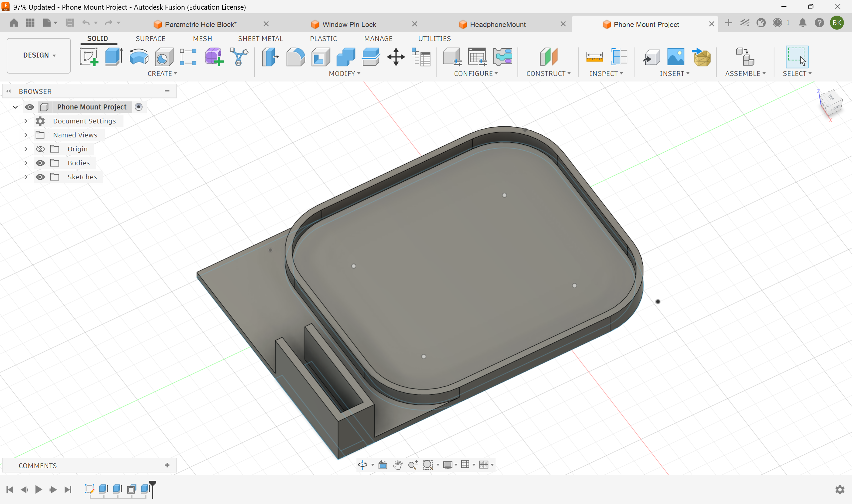Open the HeadphoneMount document tab
852x504 pixels.
(498, 25)
